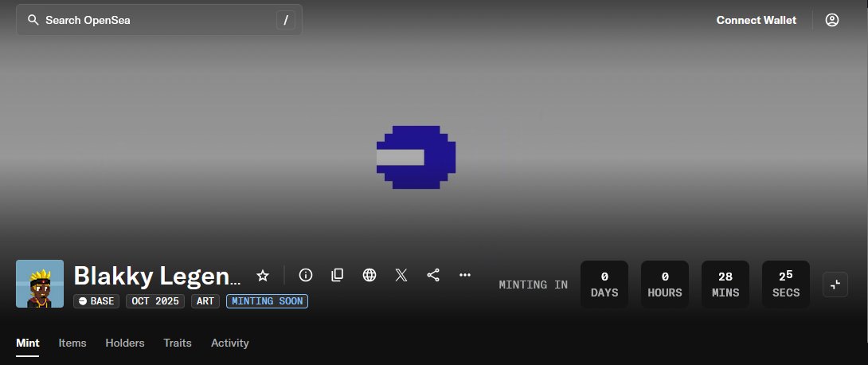This screenshot has width=868, height=365.
Task: Go to the Activity tab
Action: point(229,343)
